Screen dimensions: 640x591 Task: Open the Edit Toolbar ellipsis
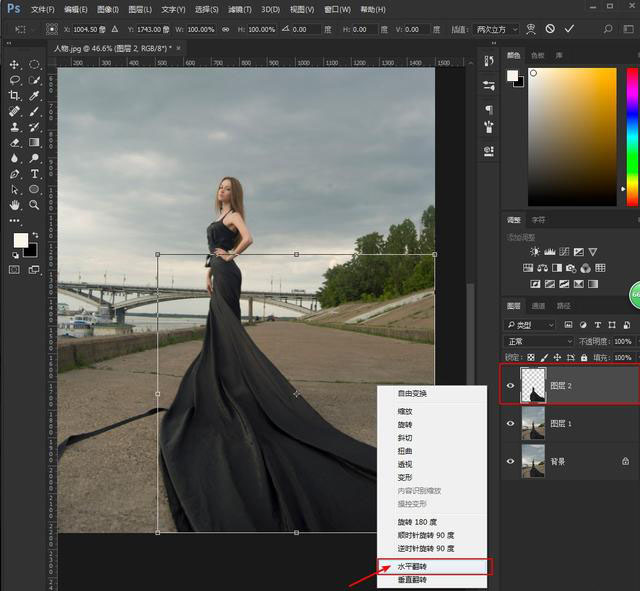(x=14, y=220)
